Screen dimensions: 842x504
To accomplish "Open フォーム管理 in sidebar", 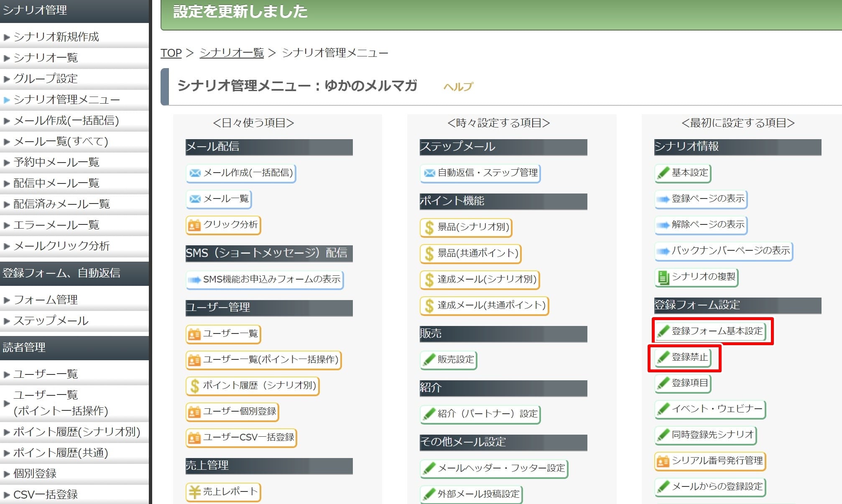I will [x=74, y=300].
